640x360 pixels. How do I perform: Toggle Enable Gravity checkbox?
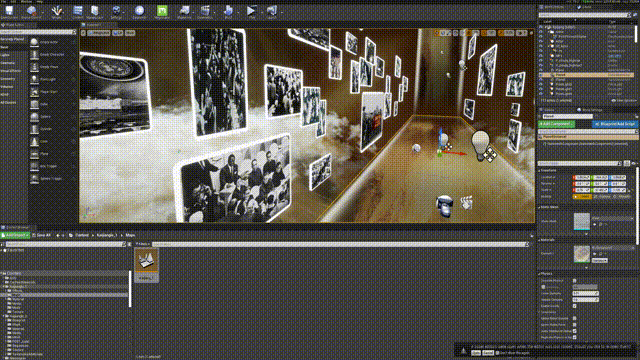point(574,306)
